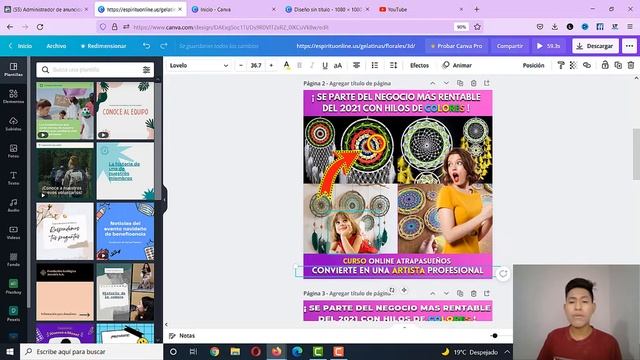Open the Lovelo font dropdown
This screenshot has width=640, height=360.
199,65
